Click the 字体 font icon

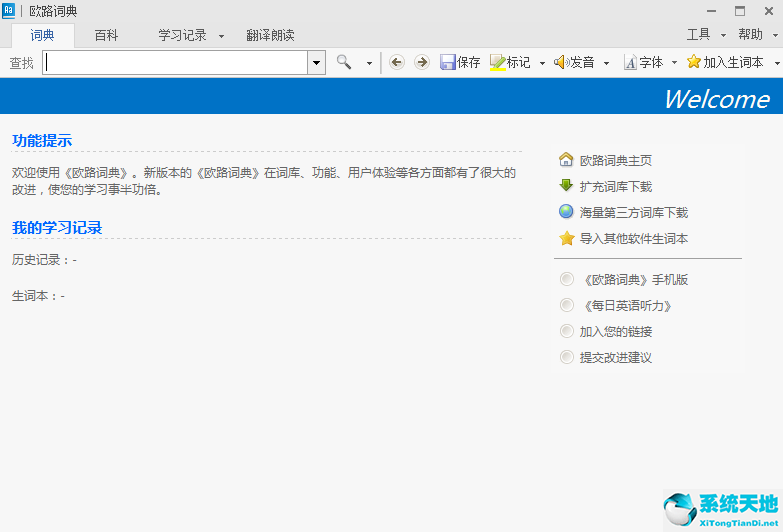pyautogui.click(x=630, y=62)
